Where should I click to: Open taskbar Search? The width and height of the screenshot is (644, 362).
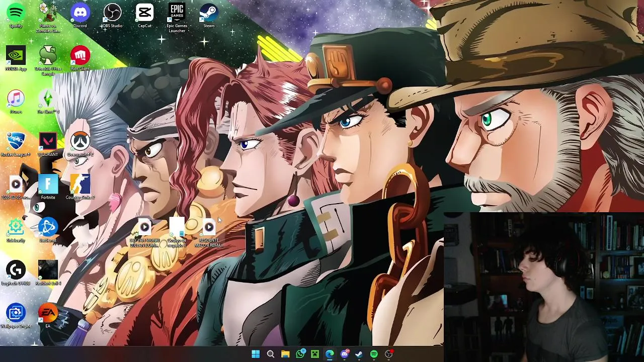pyautogui.click(x=270, y=354)
